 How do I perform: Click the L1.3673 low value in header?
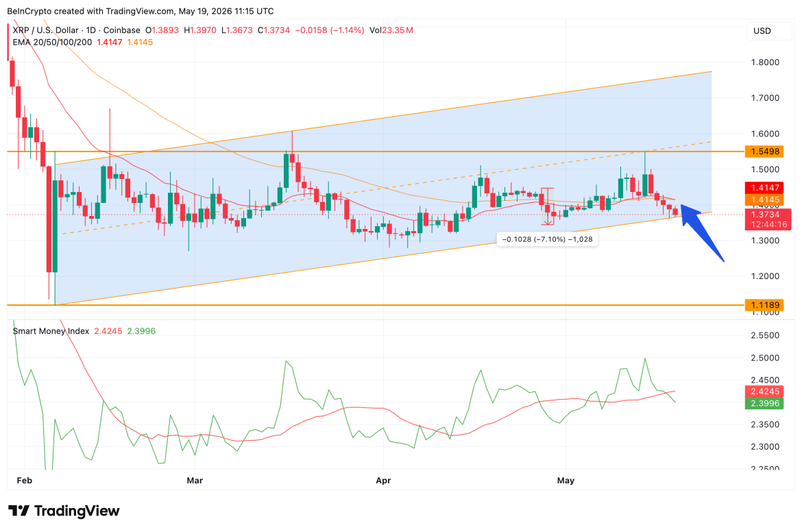[236, 30]
